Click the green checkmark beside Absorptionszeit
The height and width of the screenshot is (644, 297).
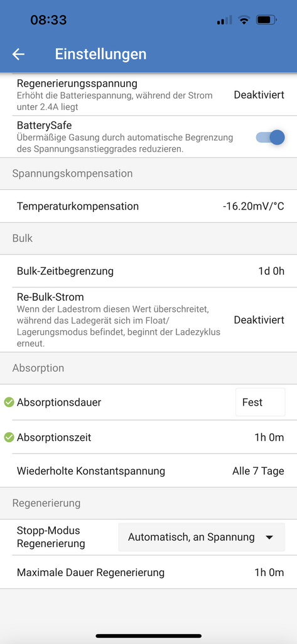coord(9,438)
